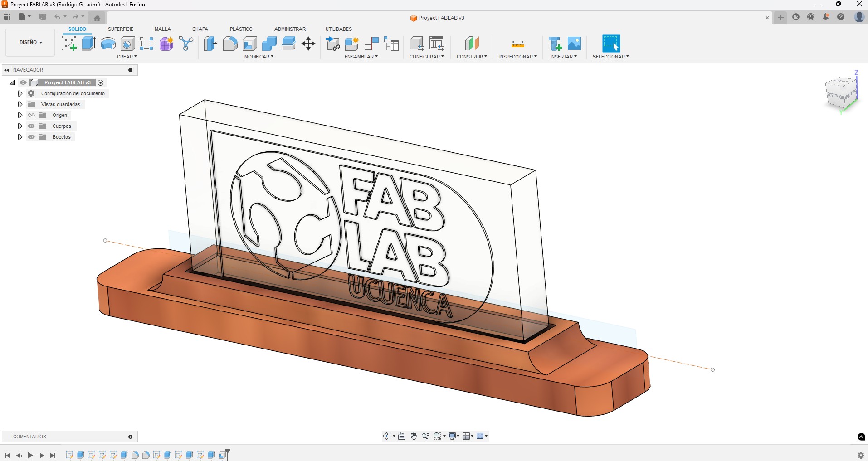Viewport: 868px width, 461px height.
Task: Activate the Extrude tool
Action: click(88, 44)
